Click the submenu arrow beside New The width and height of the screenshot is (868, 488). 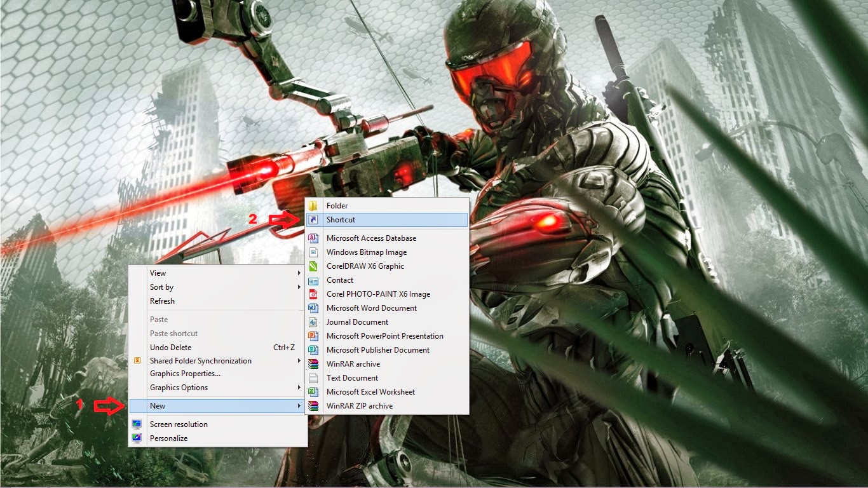299,406
